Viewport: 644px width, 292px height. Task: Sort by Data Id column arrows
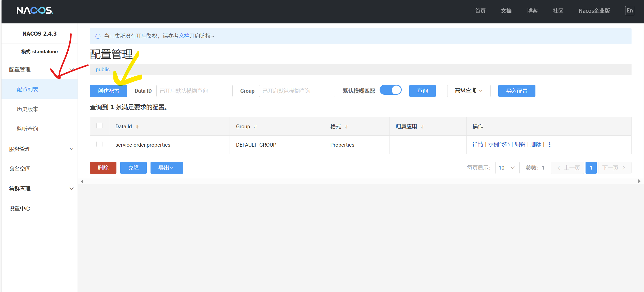point(137,127)
